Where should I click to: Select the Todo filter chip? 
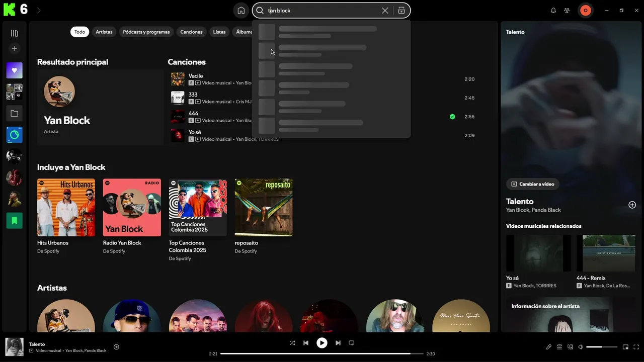coord(79,32)
